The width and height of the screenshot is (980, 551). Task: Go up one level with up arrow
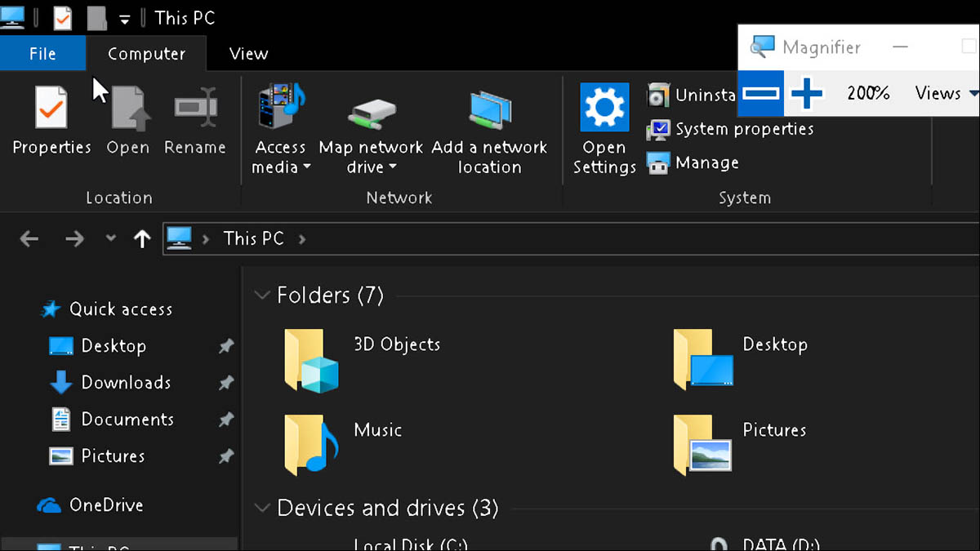pyautogui.click(x=142, y=238)
